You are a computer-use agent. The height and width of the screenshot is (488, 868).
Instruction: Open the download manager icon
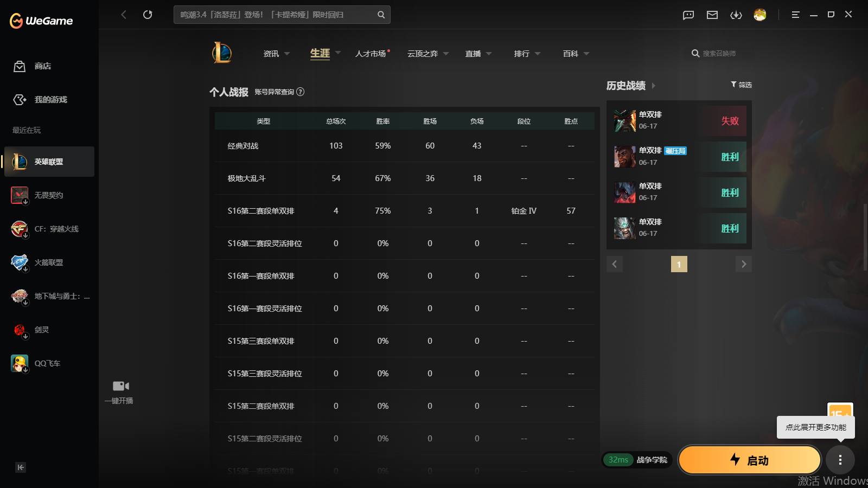pos(736,15)
